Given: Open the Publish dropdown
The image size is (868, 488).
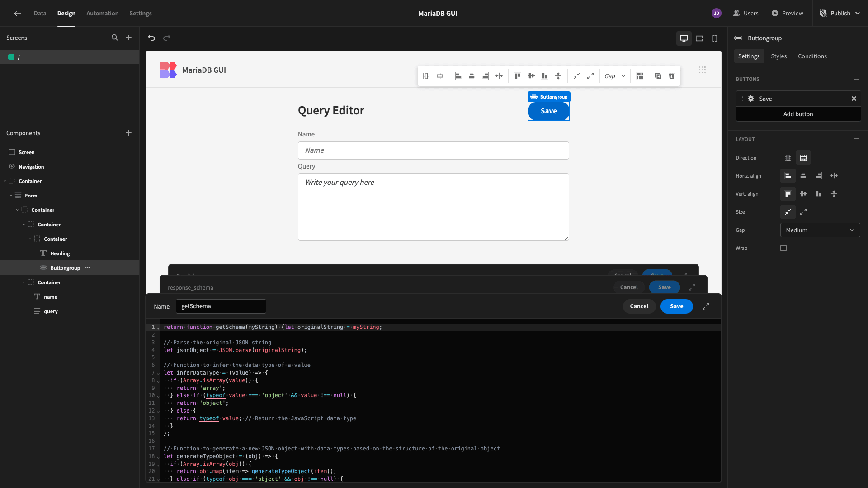Looking at the screenshot, I should tap(840, 14).
